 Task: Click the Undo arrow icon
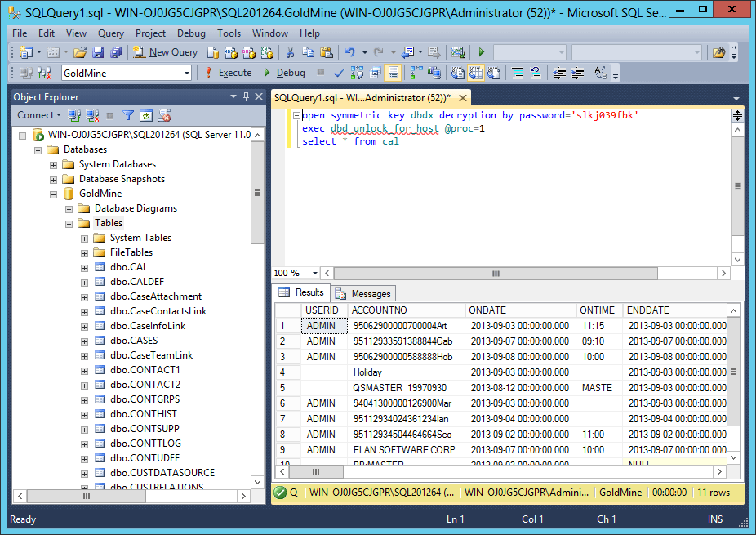point(350,52)
